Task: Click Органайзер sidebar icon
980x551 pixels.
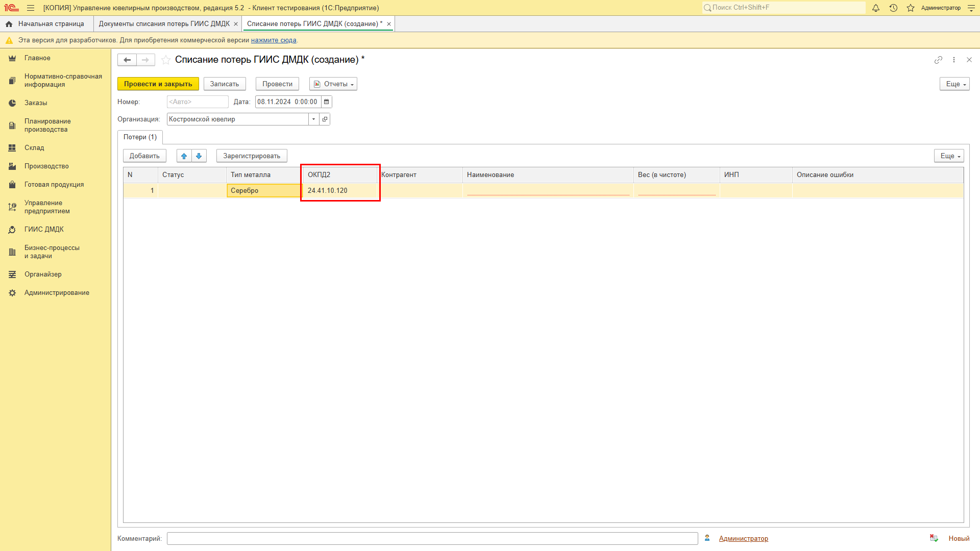Action: click(12, 274)
